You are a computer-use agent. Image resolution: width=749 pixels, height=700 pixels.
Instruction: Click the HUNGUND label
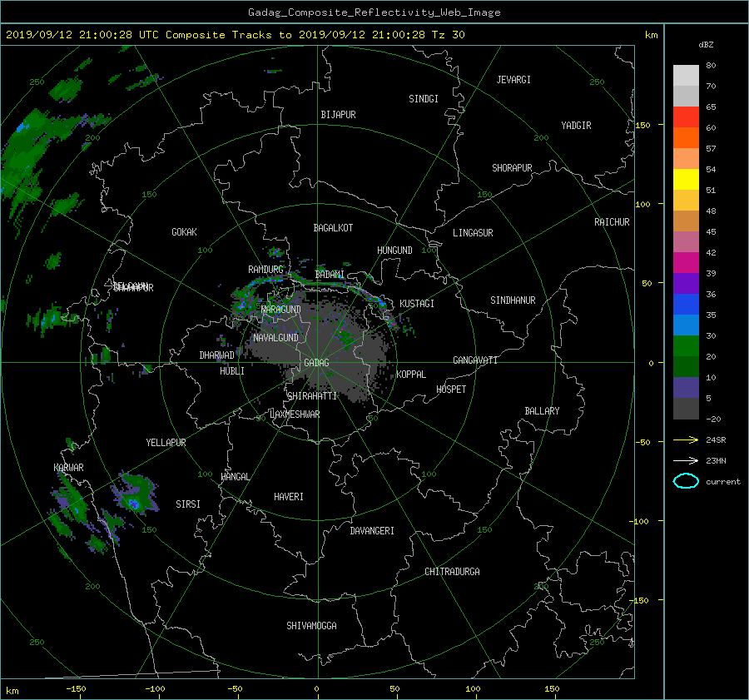[394, 251]
